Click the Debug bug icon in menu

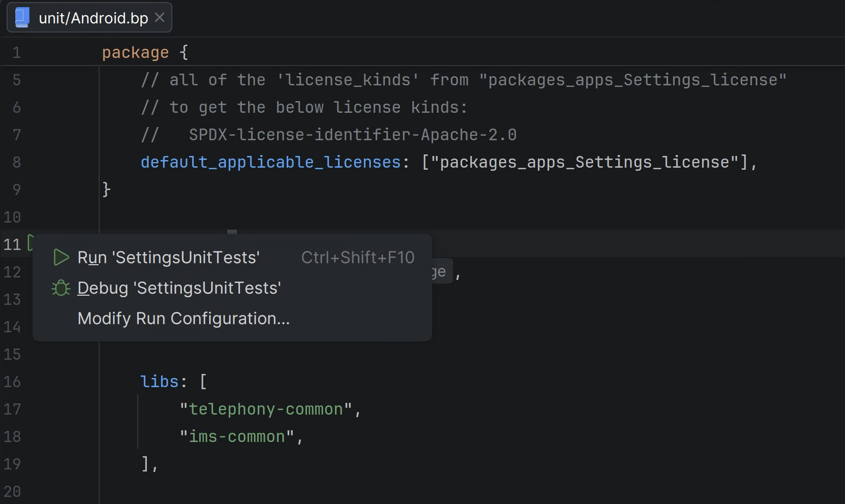pyautogui.click(x=61, y=288)
